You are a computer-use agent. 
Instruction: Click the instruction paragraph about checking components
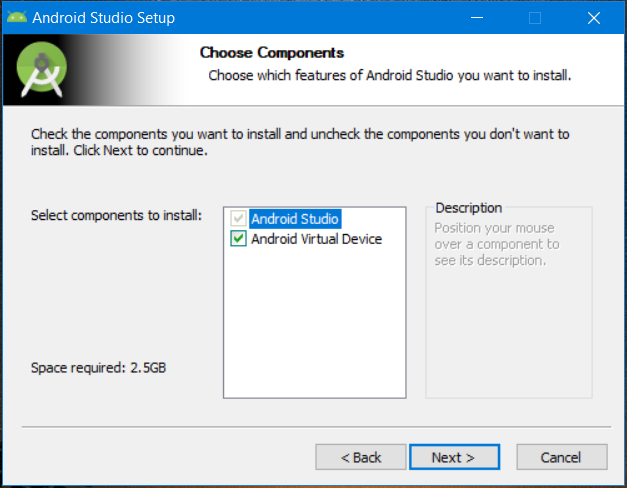(300, 142)
